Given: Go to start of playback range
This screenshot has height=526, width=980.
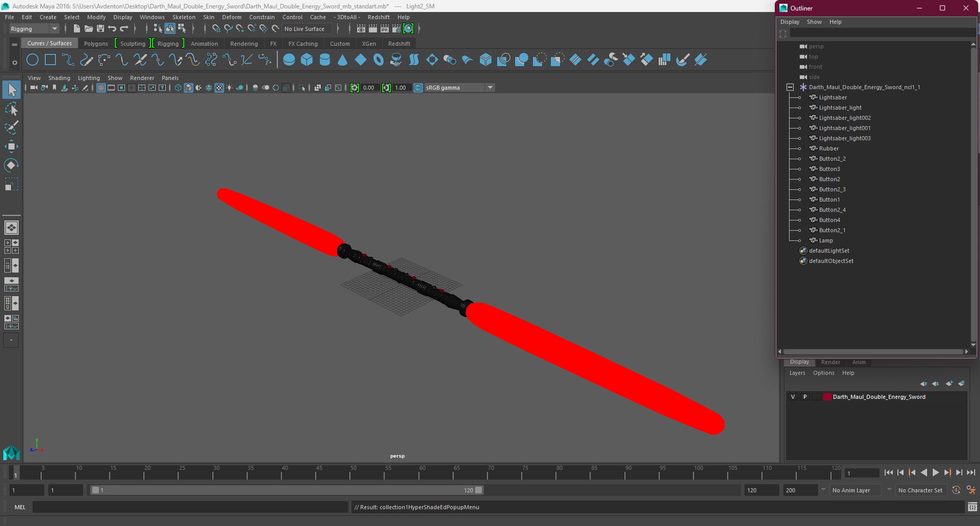Looking at the screenshot, I should [x=889, y=473].
